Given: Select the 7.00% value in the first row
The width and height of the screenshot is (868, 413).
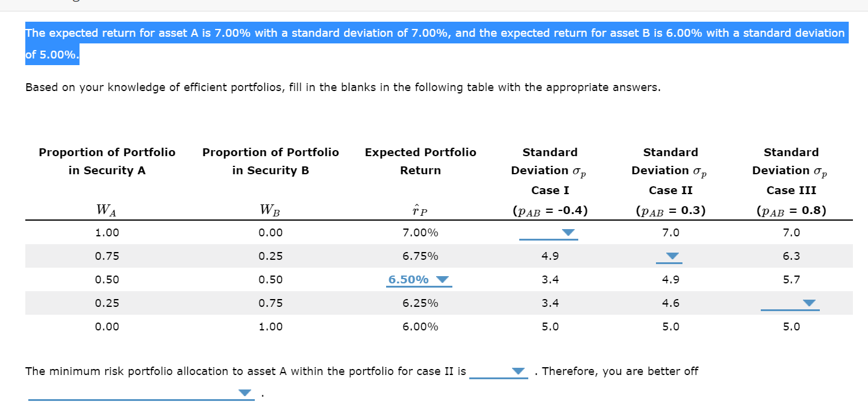Looking at the screenshot, I should click(x=420, y=232).
